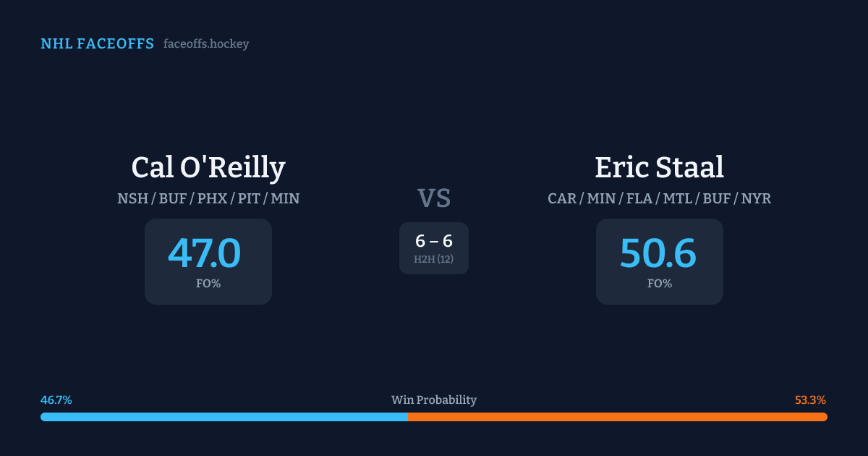Select NYR in Eric Staal's team list
The image size is (868, 456).
click(756, 198)
